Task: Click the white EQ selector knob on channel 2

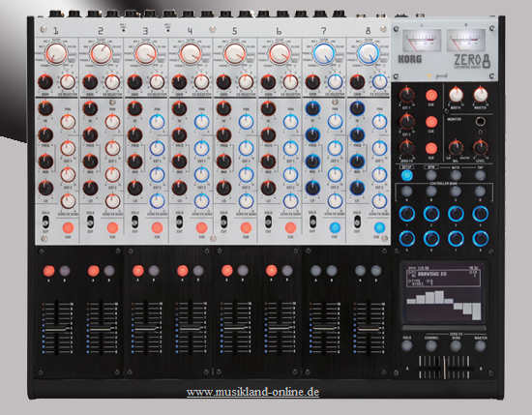Action: coord(112,82)
